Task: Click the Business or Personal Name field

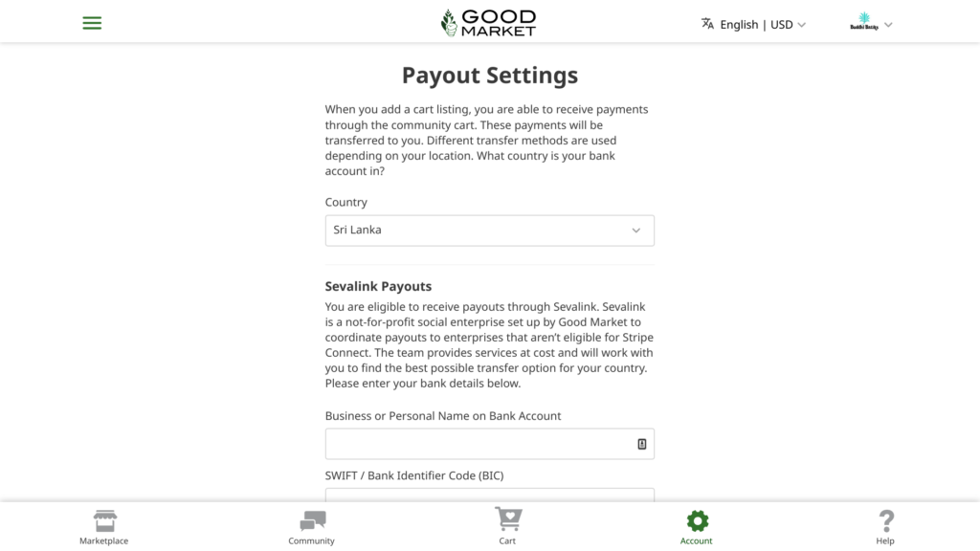Action: coord(479,444)
